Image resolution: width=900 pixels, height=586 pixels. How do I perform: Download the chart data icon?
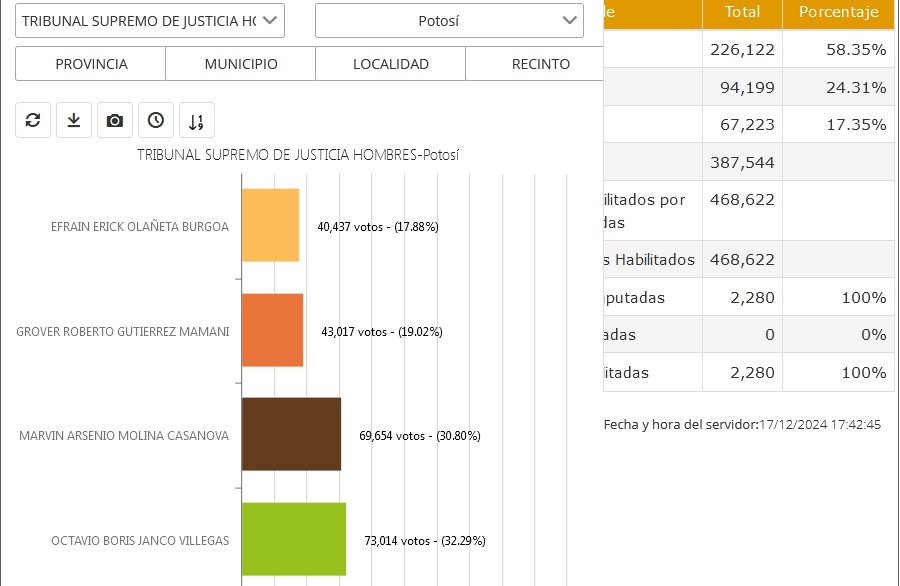click(74, 120)
